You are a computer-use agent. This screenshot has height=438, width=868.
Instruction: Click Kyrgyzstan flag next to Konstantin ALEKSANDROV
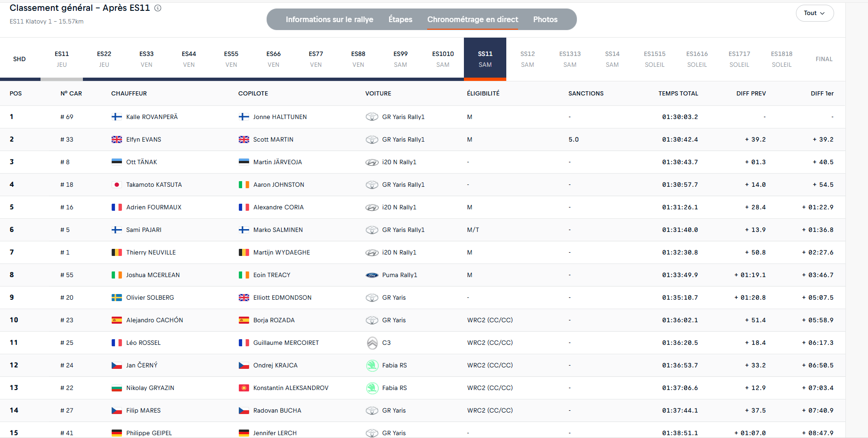click(x=244, y=388)
